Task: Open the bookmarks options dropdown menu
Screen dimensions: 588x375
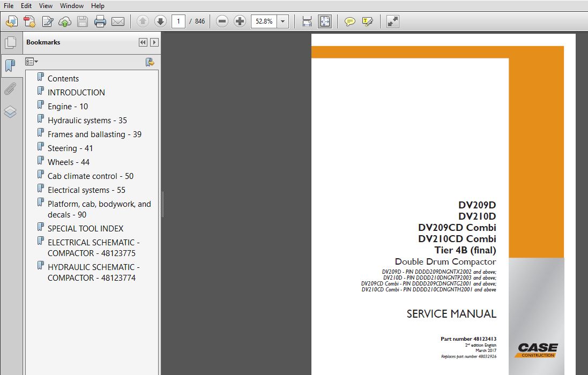Action: 32,62
